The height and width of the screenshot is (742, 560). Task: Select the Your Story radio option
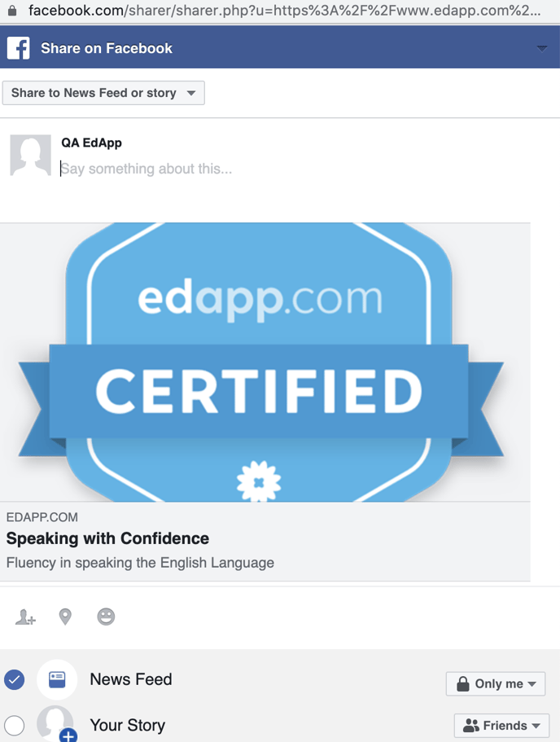click(x=15, y=724)
